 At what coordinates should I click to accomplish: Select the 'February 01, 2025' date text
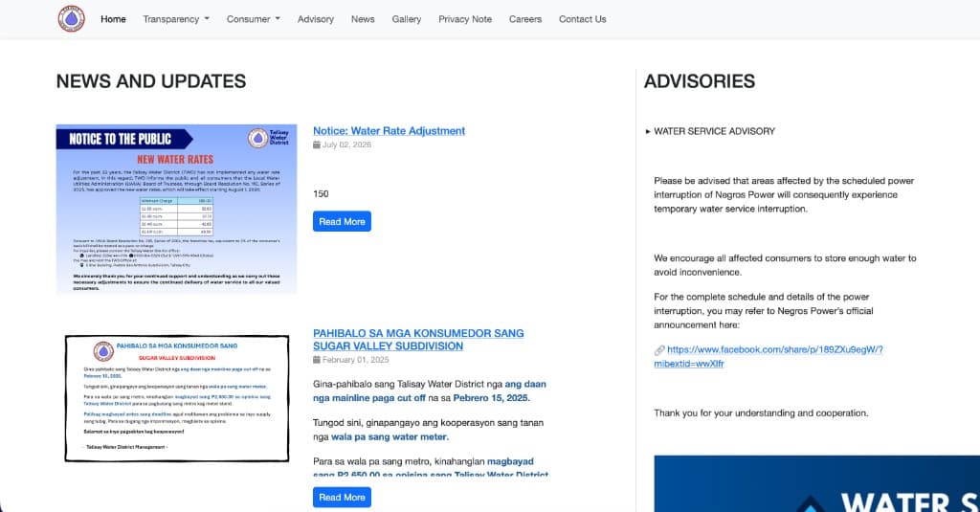point(356,360)
